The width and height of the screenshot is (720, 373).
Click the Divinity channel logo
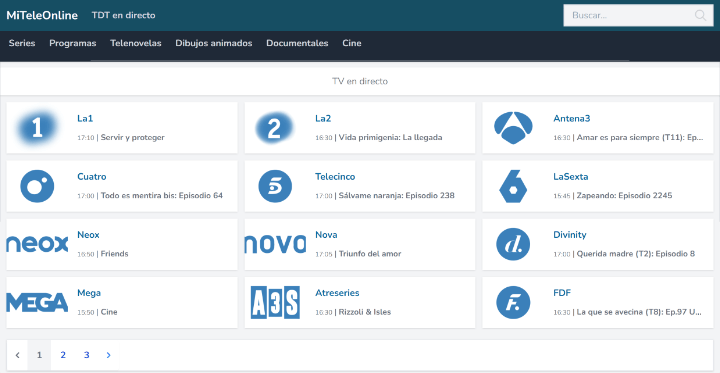point(513,244)
